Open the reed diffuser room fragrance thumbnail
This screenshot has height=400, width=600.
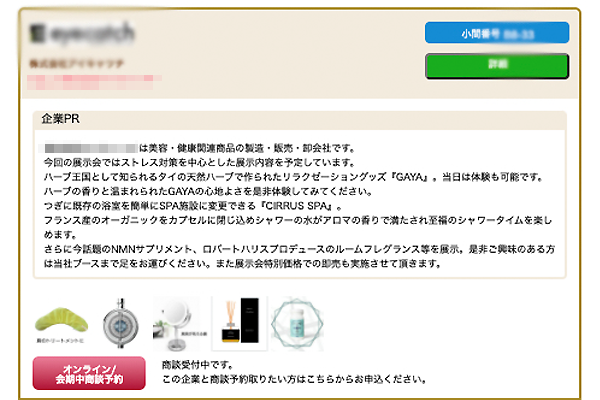click(x=240, y=323)
